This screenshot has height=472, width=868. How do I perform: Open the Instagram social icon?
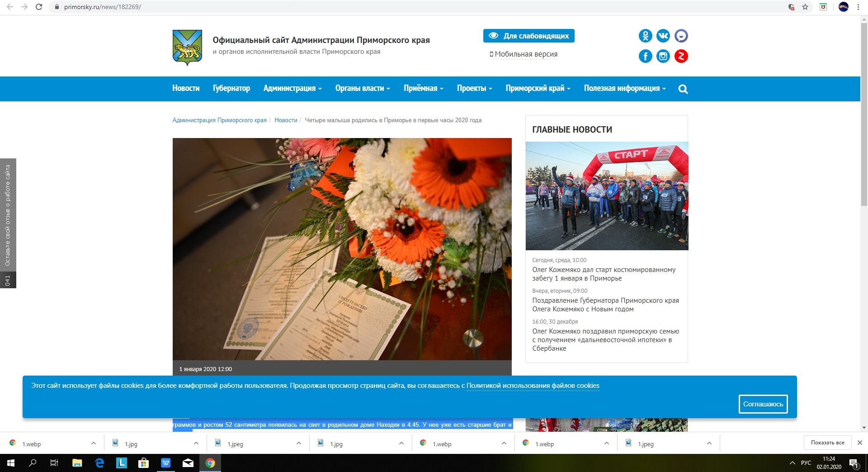[x=663, y=56]
